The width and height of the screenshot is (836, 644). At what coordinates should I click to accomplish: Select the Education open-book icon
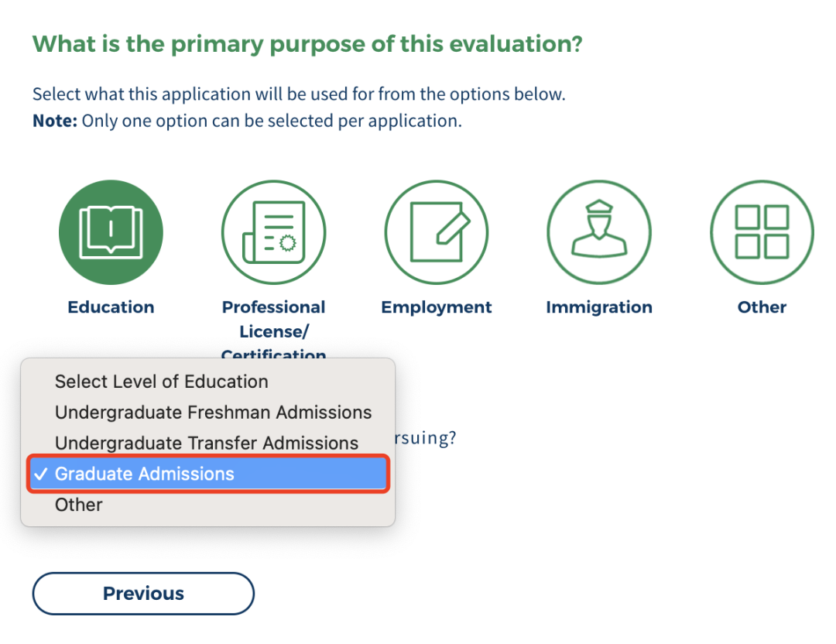111,232
